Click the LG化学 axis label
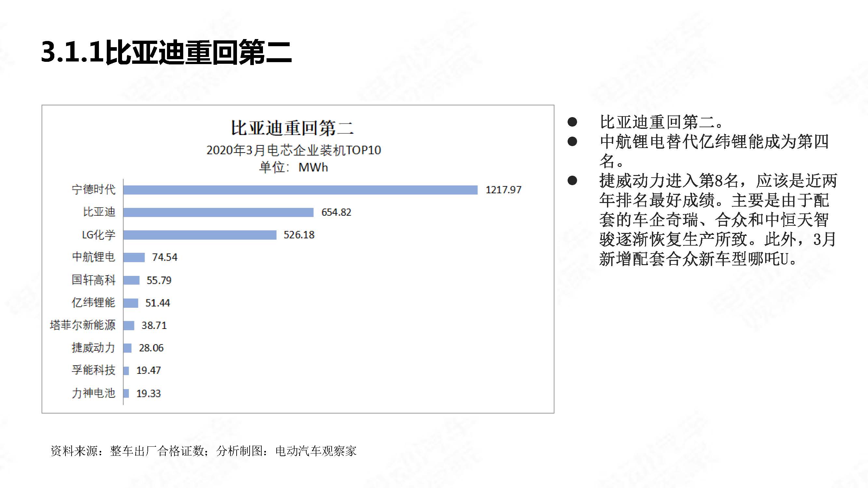The width and height of the screenshot is (868, 488). tap(98, 235)
